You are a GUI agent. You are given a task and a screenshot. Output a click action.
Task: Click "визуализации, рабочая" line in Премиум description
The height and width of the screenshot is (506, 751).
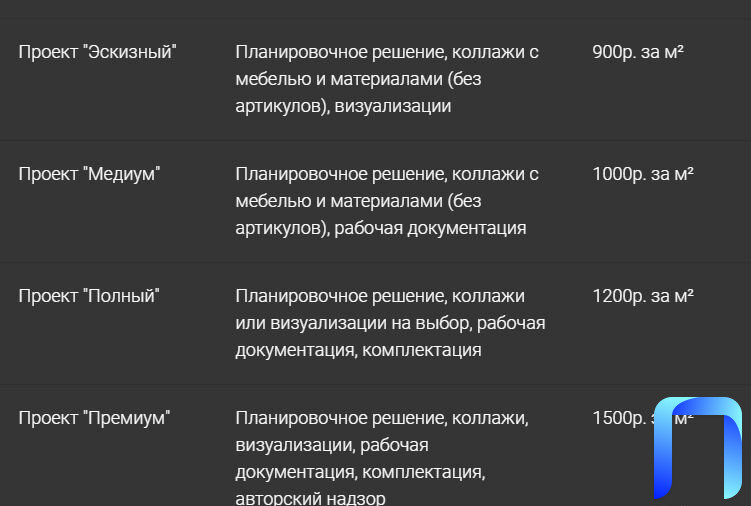(332, 446)
